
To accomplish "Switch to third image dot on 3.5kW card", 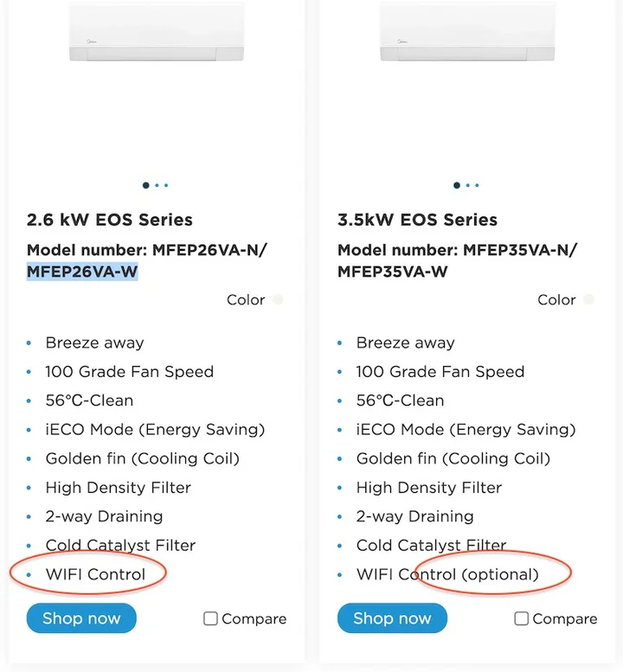I will pos(477,185).
